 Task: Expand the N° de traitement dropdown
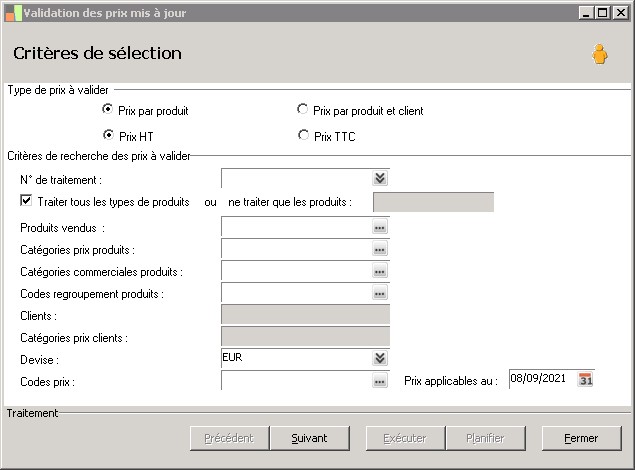380,178
